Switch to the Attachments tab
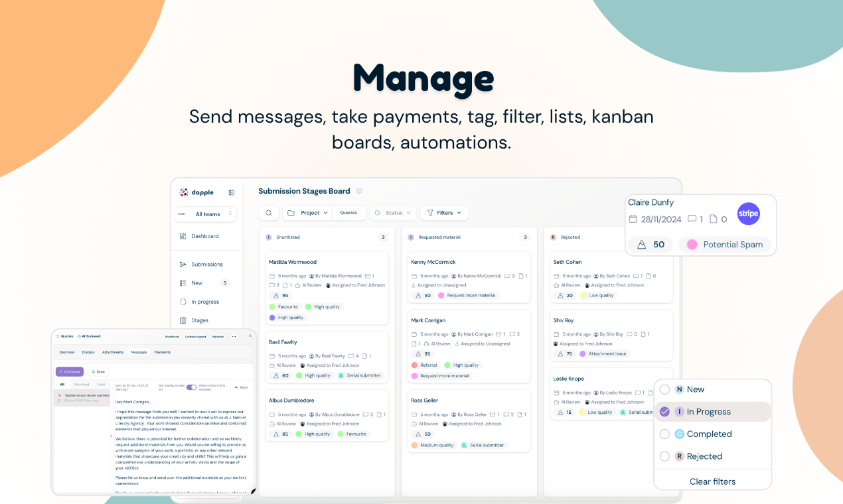Screen dimensions: 843x504 coord(113,352)
